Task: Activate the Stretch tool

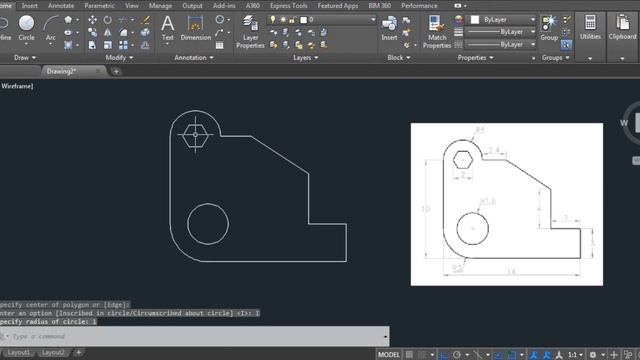Action: click(93, 45)
